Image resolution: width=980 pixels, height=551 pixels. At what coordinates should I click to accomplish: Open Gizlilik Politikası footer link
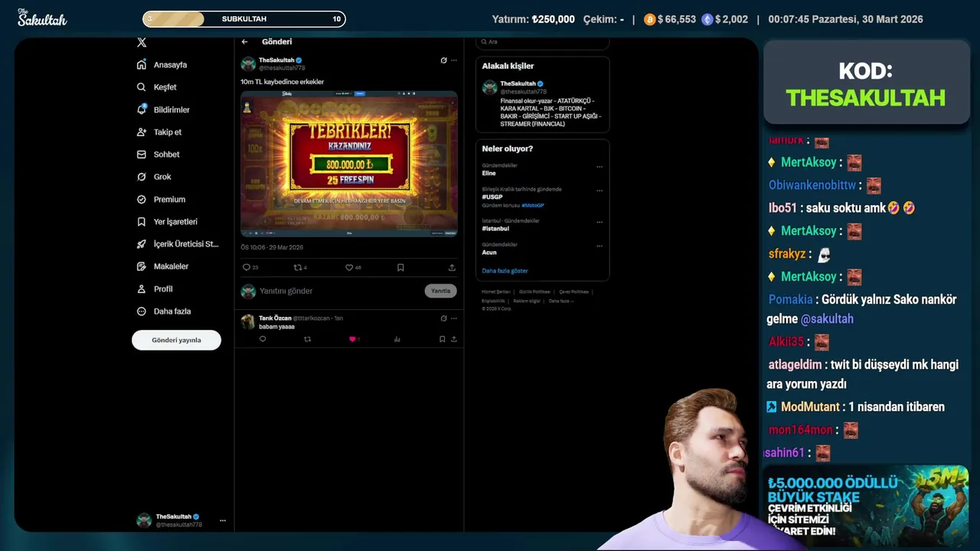[x=534, y=292]
